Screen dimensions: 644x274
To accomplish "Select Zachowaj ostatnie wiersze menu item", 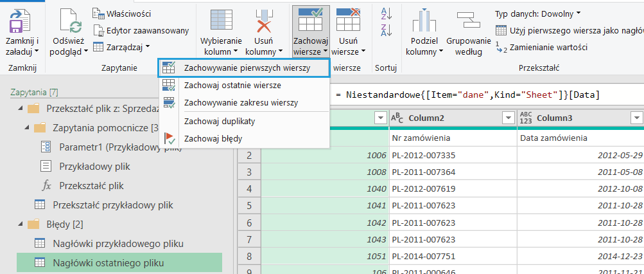I will (232, 85).
